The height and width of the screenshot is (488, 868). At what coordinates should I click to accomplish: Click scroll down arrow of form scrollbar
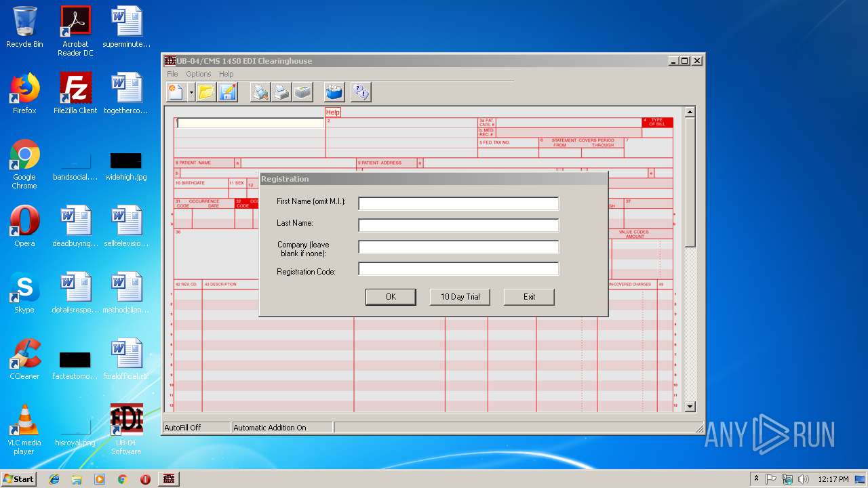coord(690,407)
